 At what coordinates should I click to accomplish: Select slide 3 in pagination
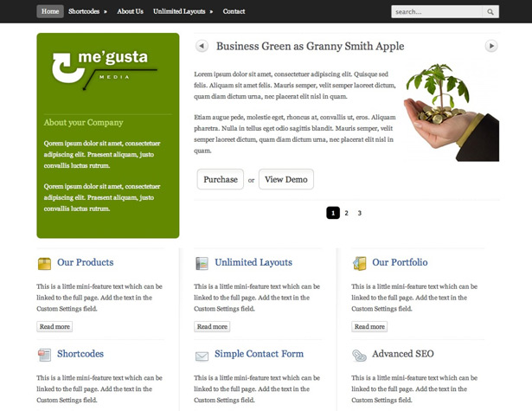[x=360, y=213]
